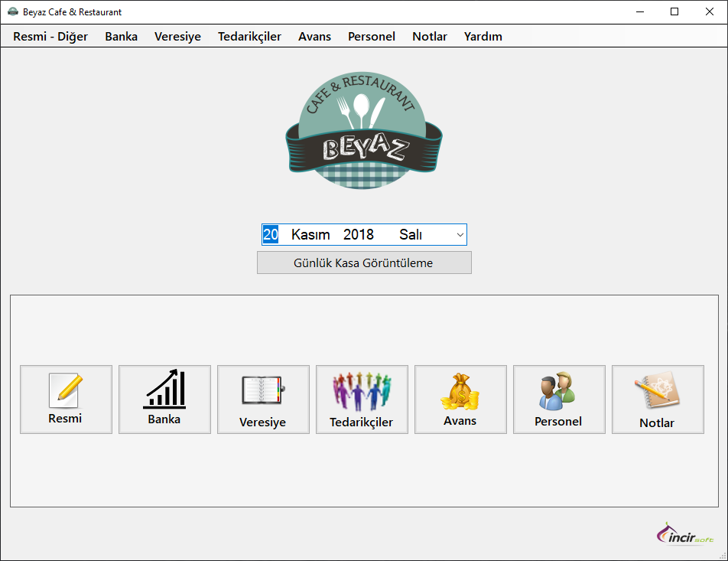Screen dimensions: 728x561
Task: Select the day 20 in date field
Action: [x=271, y=234]
